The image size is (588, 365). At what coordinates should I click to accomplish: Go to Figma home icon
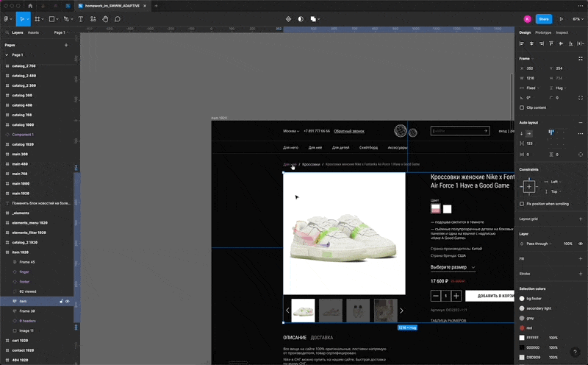click(x=30, y=6)
